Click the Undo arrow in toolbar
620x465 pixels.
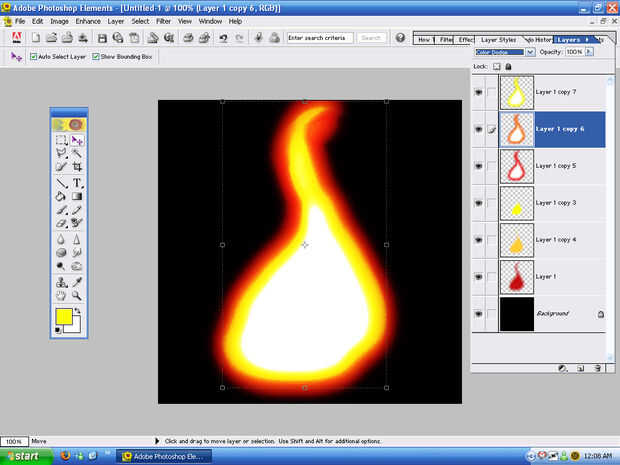click(x=224, y=38)
